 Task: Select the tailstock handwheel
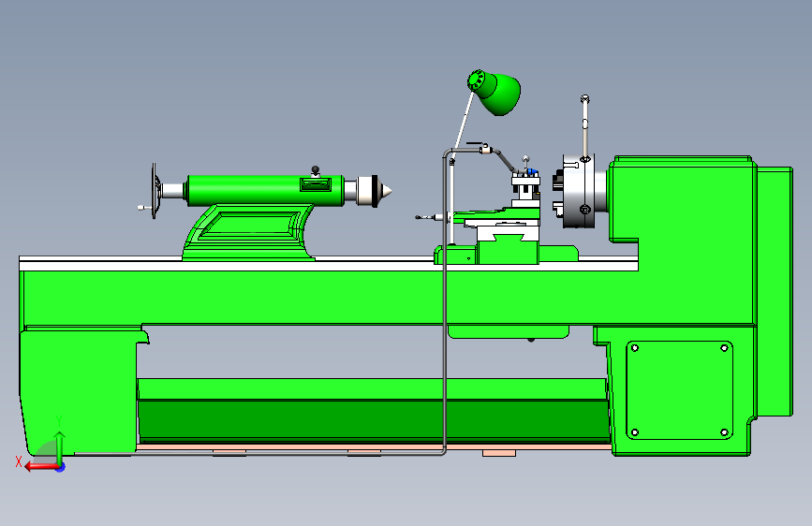coord(155,191)
